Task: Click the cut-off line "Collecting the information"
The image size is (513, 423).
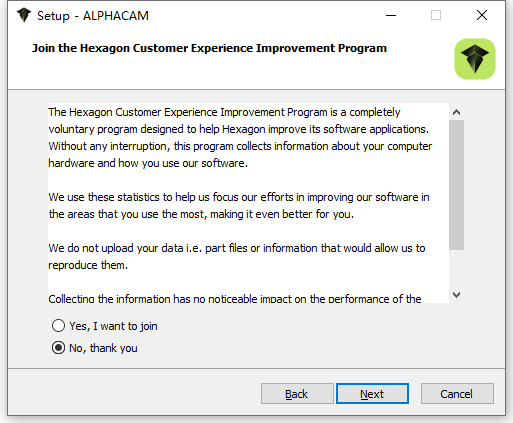Action: (235, 298)
